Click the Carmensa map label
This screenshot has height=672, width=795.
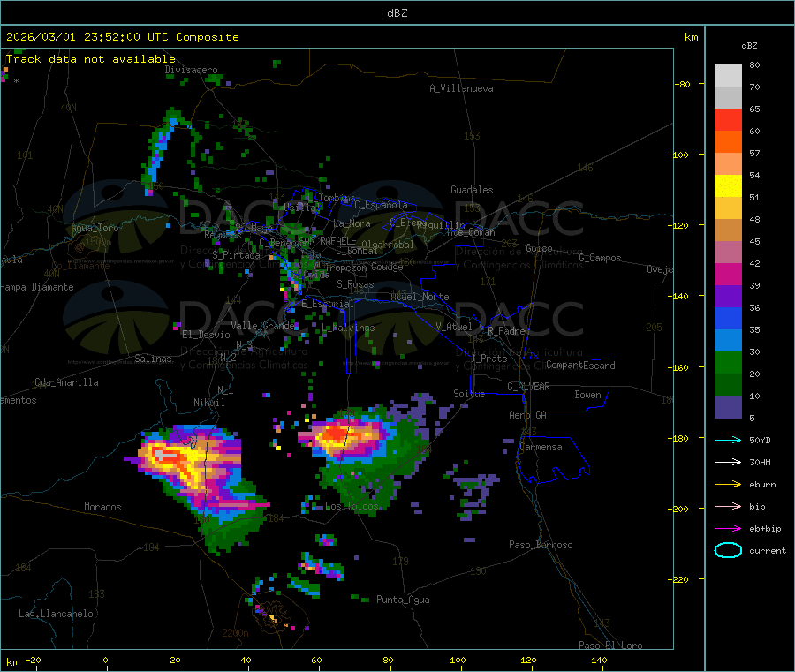[x=541, y=447]
